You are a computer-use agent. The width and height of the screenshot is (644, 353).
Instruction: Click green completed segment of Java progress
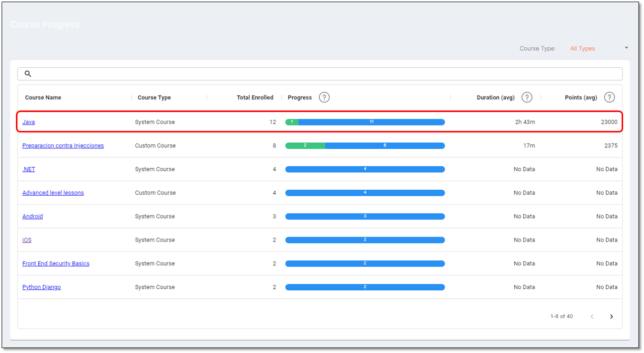292,122
